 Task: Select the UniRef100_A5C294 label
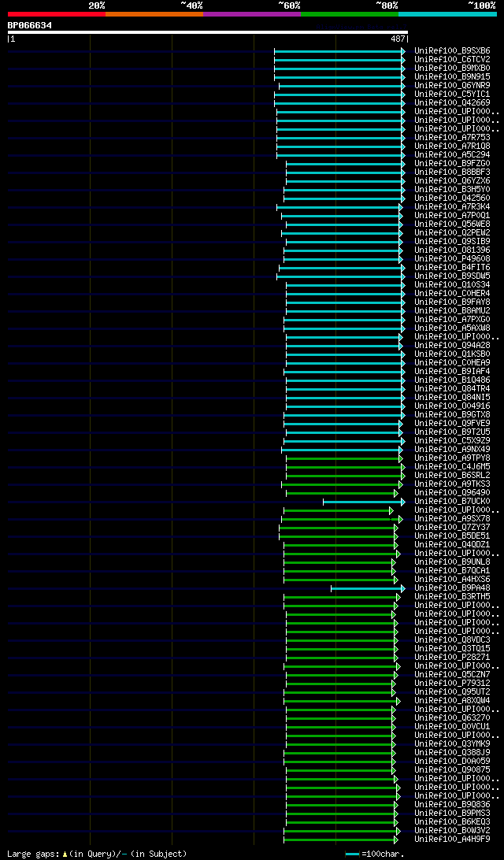point(453,154)
